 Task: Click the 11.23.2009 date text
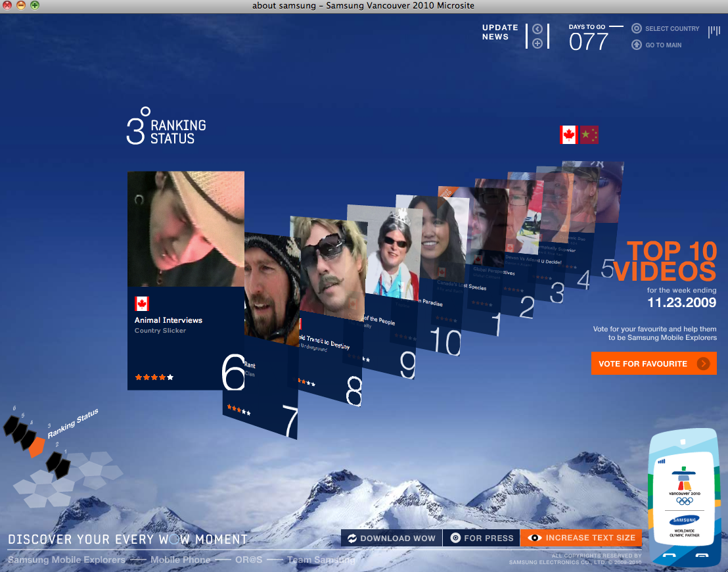[681, 302]
